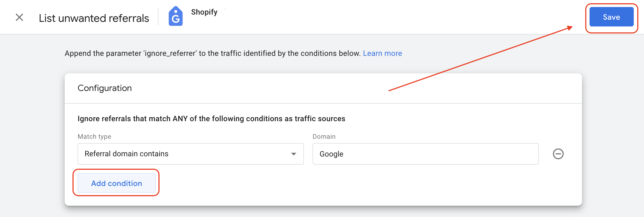Save the unwanted referrals configuration

(x=611, y=17)
